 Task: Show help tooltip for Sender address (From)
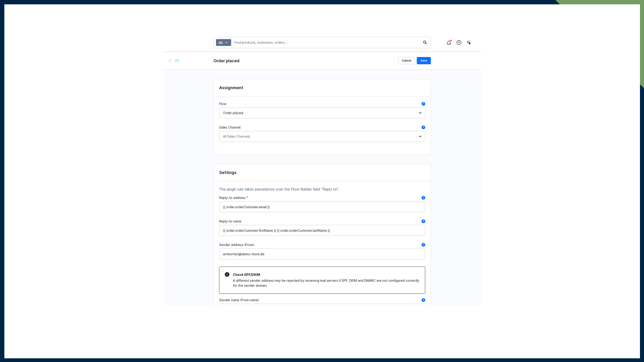[423, 245]
